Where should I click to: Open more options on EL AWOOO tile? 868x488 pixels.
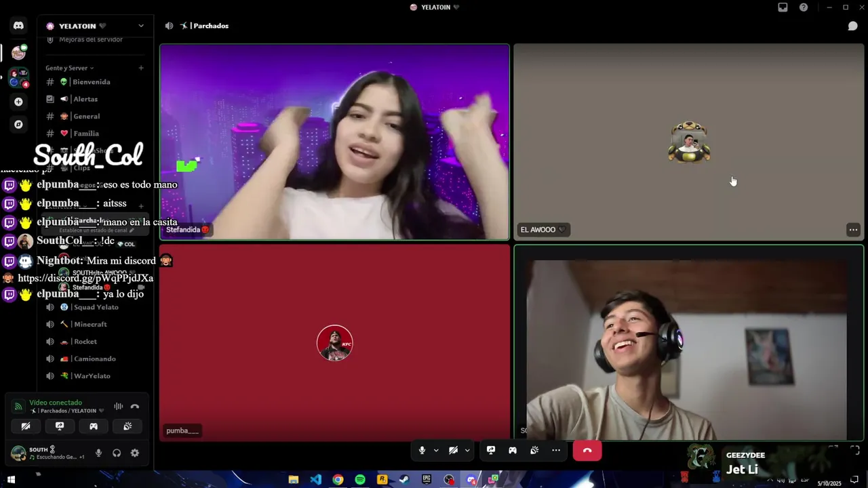pyautogui.click(x=853, y=230)
